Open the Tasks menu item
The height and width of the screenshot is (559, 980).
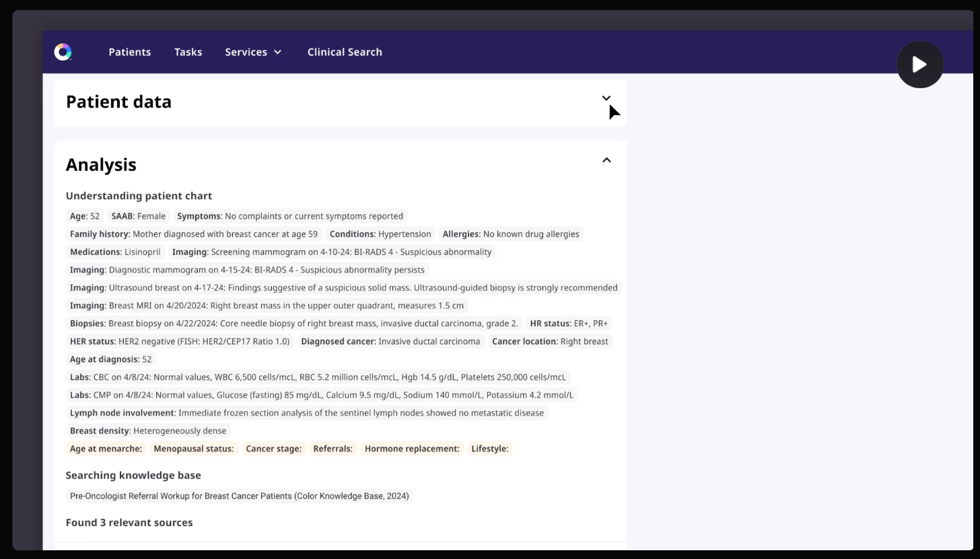(188, 52)
